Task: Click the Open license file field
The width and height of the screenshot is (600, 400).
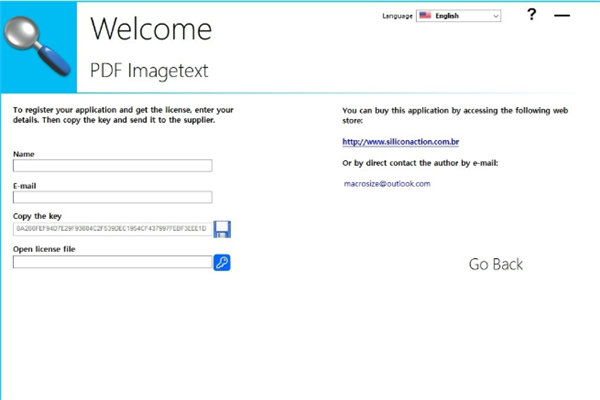Action: click(x=112, y=262)
